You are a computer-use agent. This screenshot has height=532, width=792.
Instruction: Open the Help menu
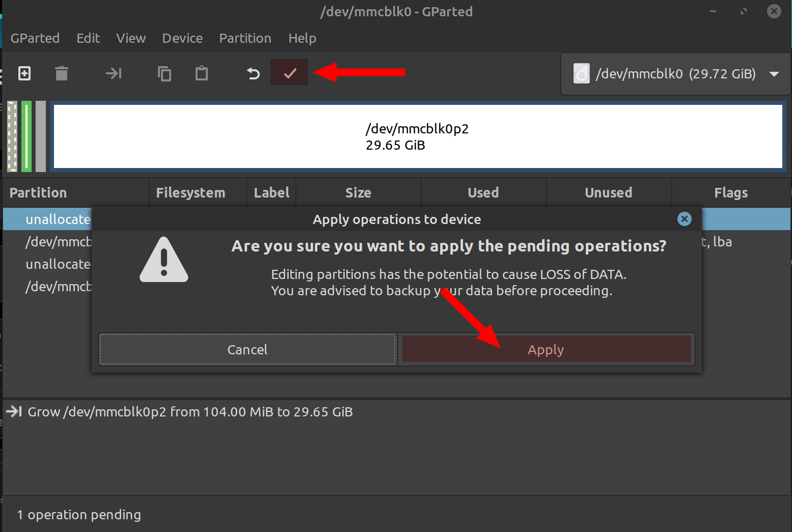pyautogui.click(x=303, y=38)
